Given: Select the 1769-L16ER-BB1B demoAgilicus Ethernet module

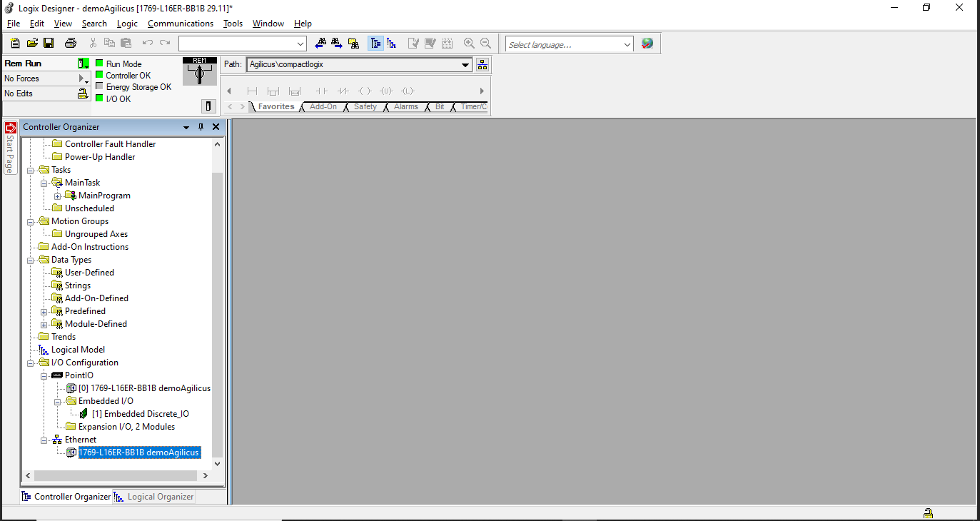Looking at the screenshot, I should point(138,452).
